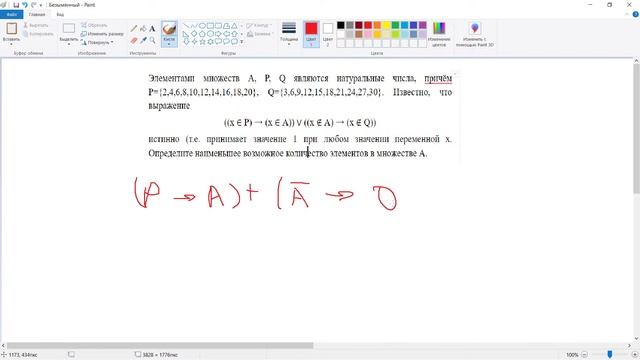
Task: Pick the dark red color swatch
Action: 359,25
